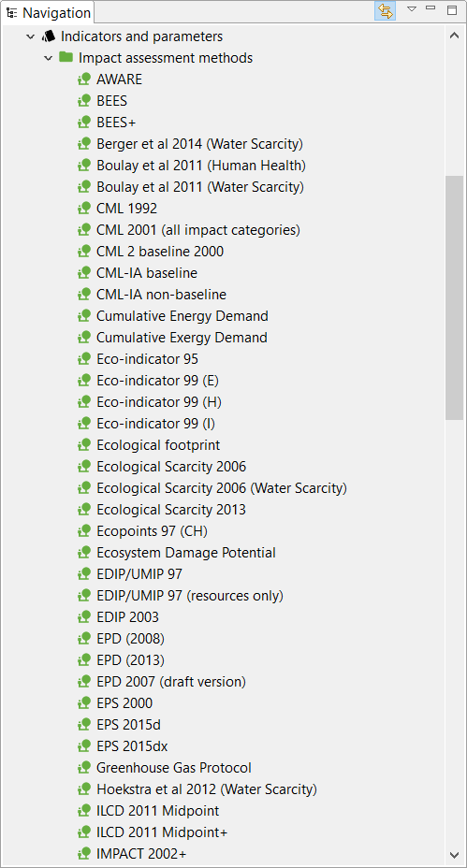Viewport: 467px width, 868px height.
Task: Click the Ecological footprint method icon
Action: (84, 445)
